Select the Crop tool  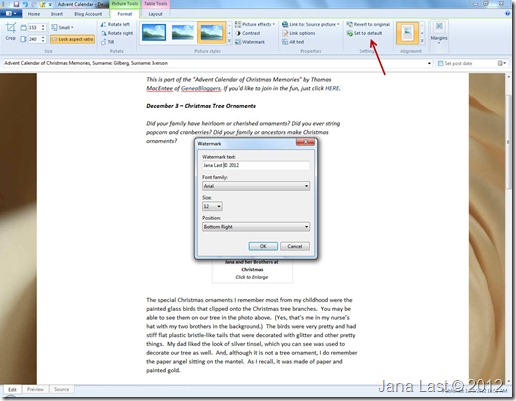(11, 31)
